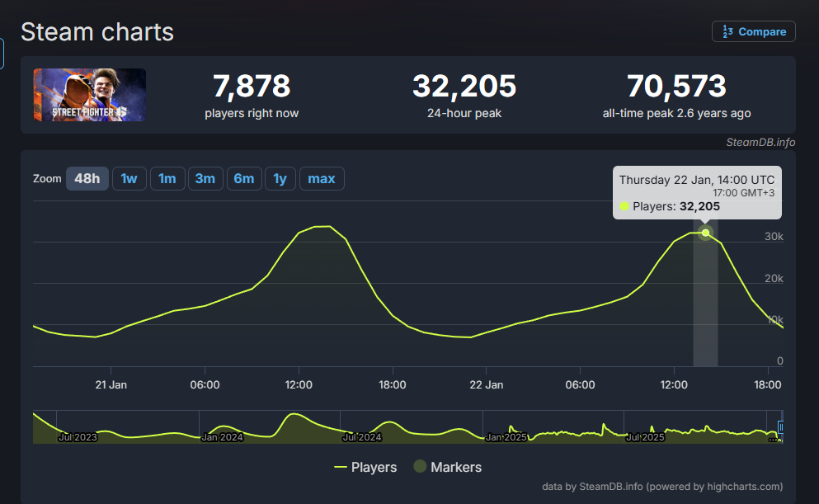Click the 7,878 players right now value
The image size is (819, 504).
click(x=252, y=86)
